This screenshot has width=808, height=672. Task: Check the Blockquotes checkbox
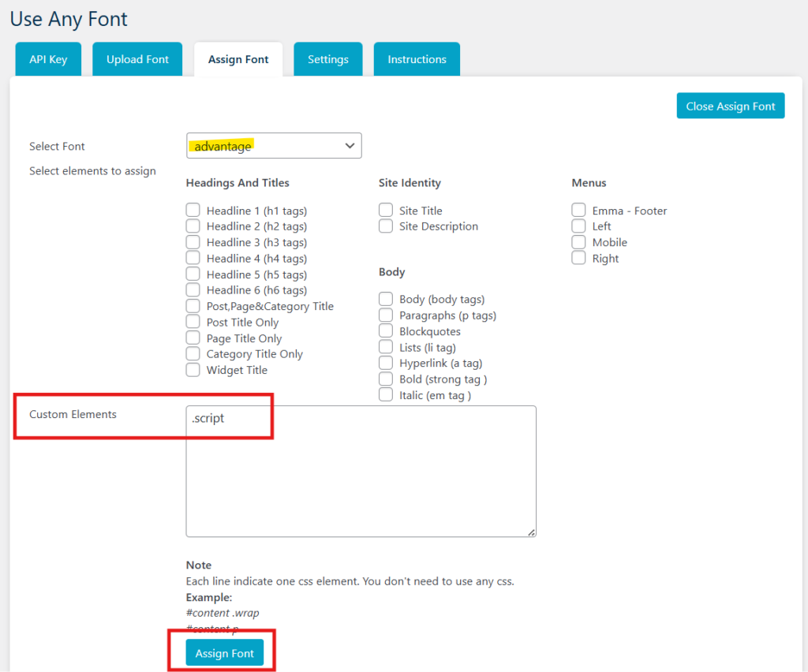(386, 331)
